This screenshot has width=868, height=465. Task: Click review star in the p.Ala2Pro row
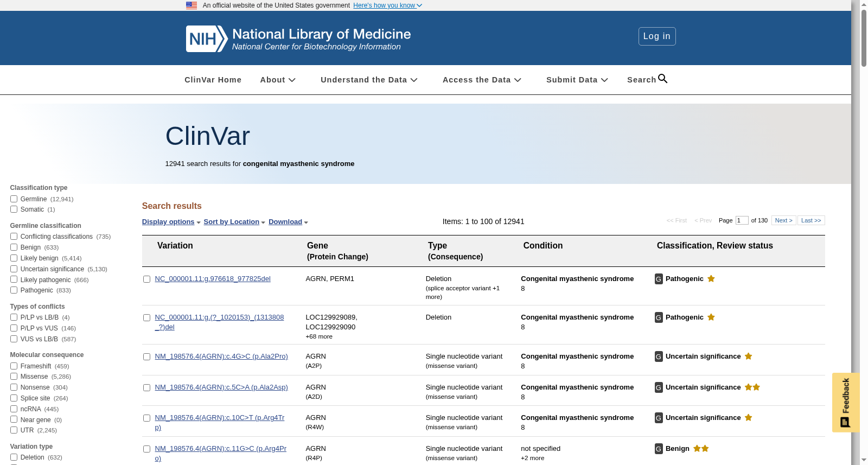pyautogui.click(x=748, y=356)
